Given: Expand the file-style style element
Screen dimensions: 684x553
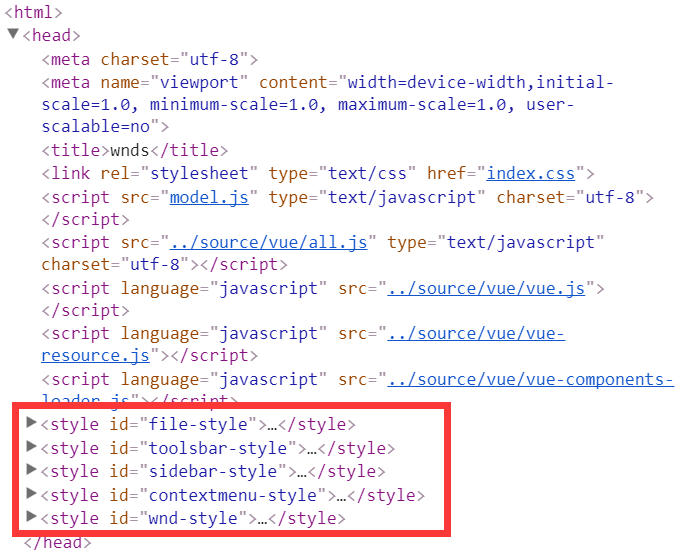Looking at the screenshot, I should click(31, 422).
